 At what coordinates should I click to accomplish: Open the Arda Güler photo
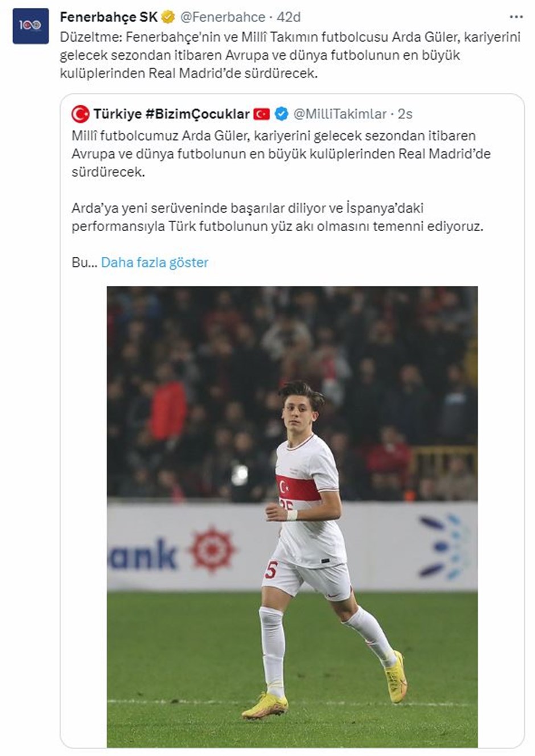point(292,516)
